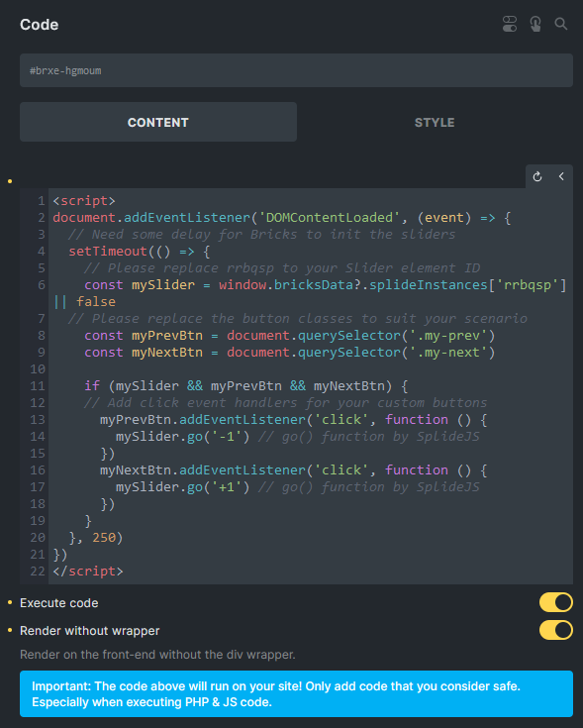Click the search magnifier icon

pos(561,24)
